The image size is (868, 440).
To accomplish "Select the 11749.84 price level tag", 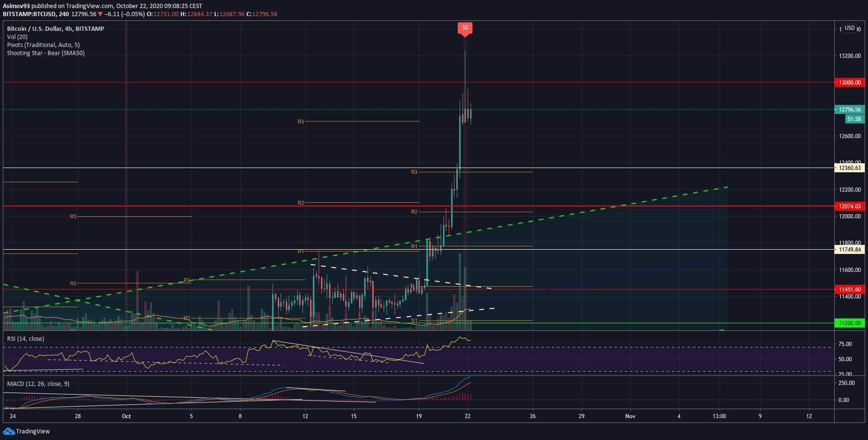I will click(x=849, y=250).
